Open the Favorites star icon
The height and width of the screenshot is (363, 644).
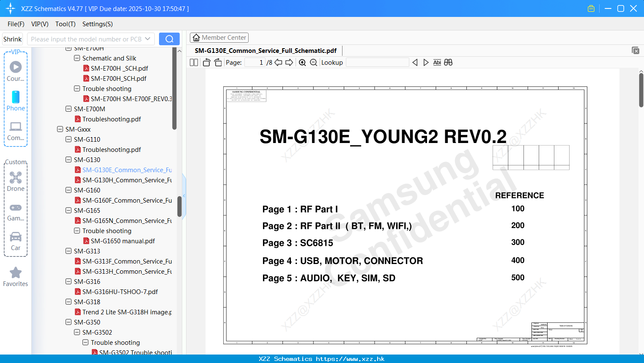click(16, 277)
